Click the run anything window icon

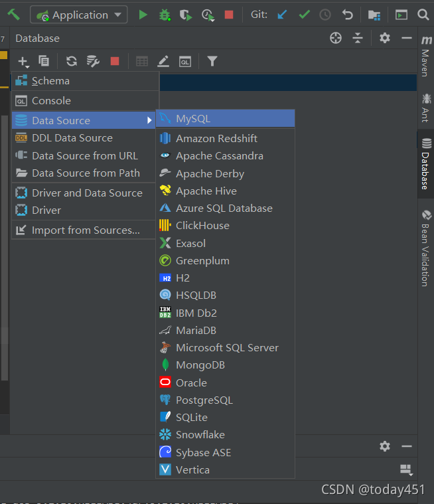pyautogui.click(x=401, y=15)
